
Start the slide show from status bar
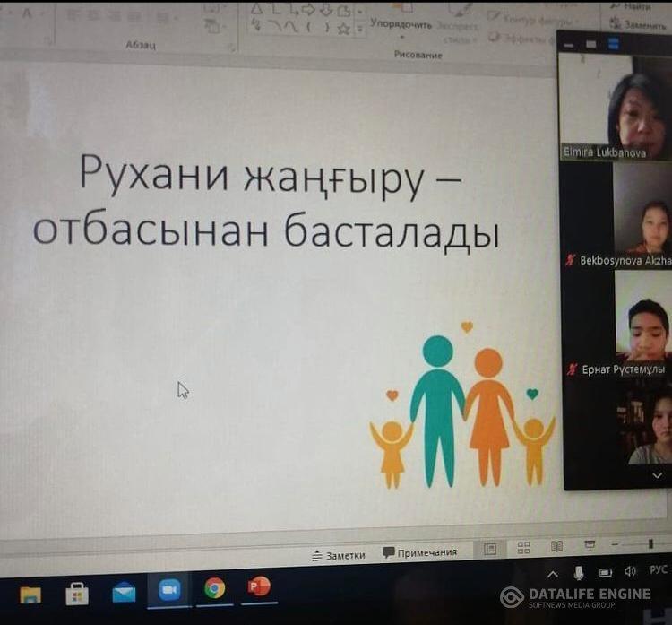click(x=590, y=545)
